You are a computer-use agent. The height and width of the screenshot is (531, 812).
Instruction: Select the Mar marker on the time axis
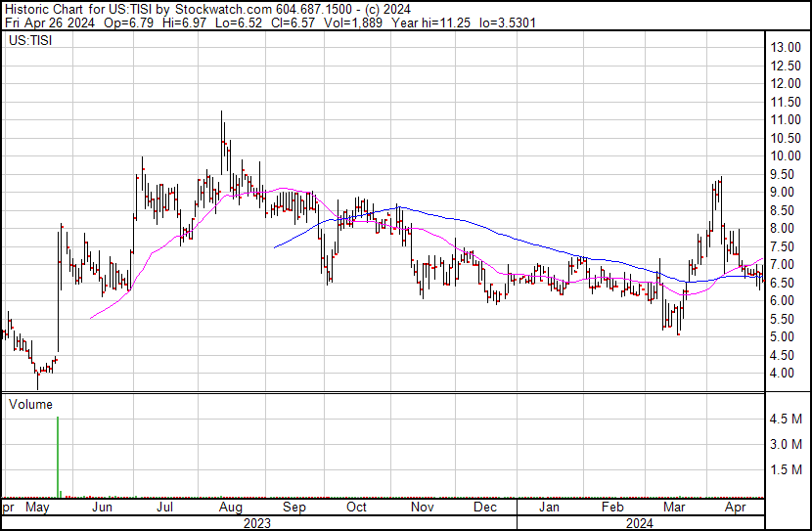(x=674, y=509)
